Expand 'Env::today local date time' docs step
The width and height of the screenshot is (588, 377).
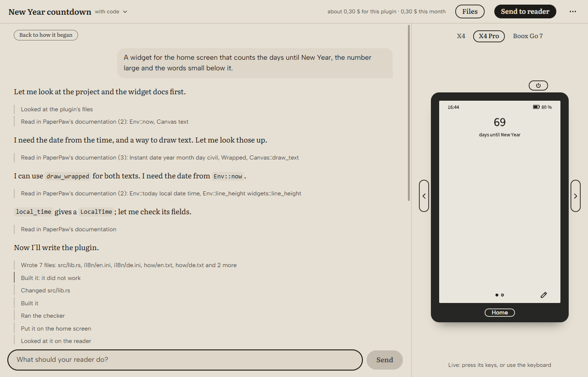[161, 194]
